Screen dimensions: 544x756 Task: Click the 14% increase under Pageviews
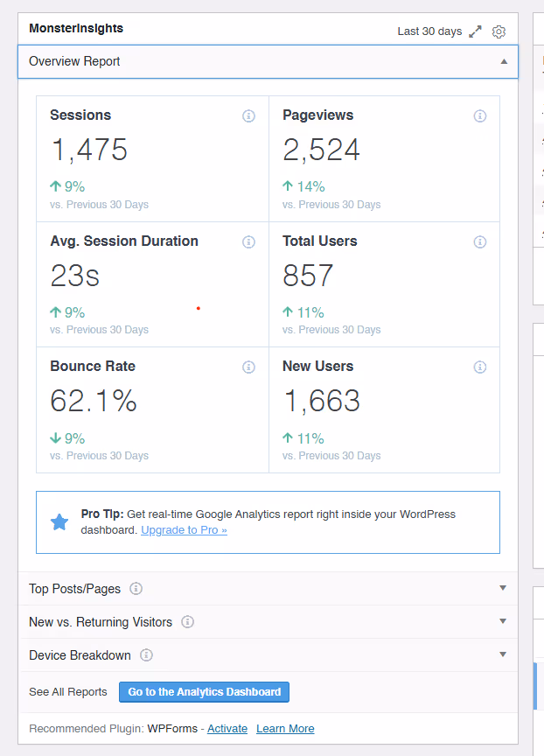[x=303, y=186]
